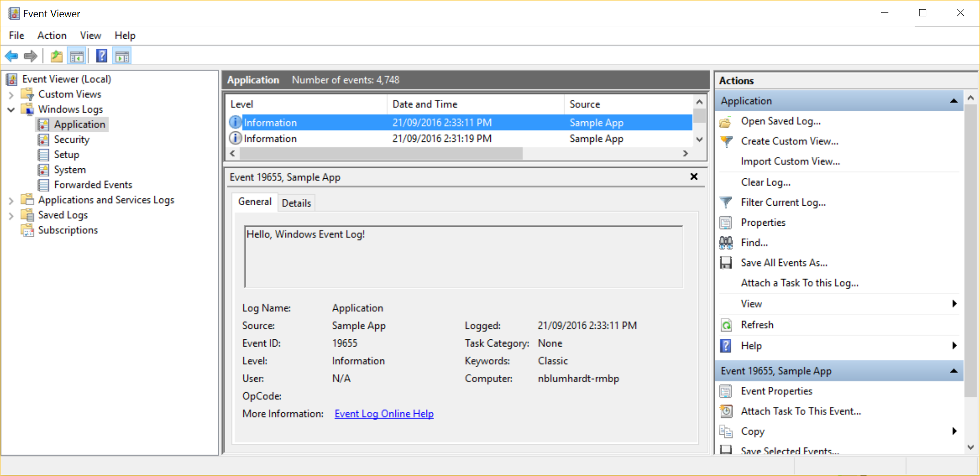Open the View submenu arrow in Actions
The width and height of the screenshot is (980, 476).
coord(954,303)
